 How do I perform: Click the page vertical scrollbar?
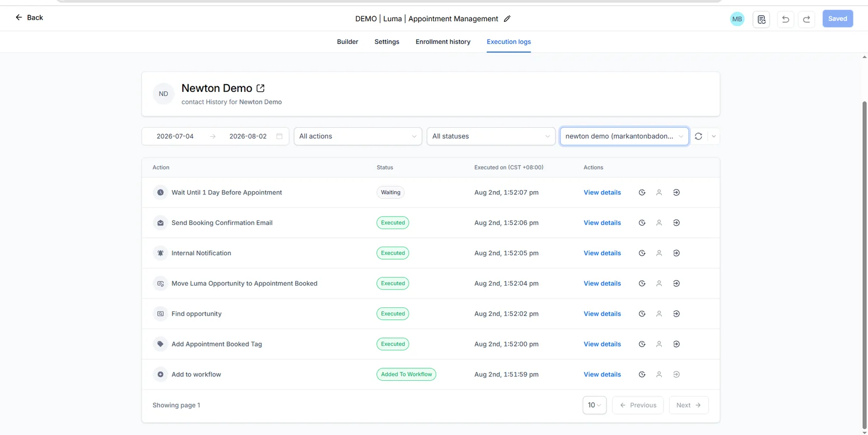864,265
